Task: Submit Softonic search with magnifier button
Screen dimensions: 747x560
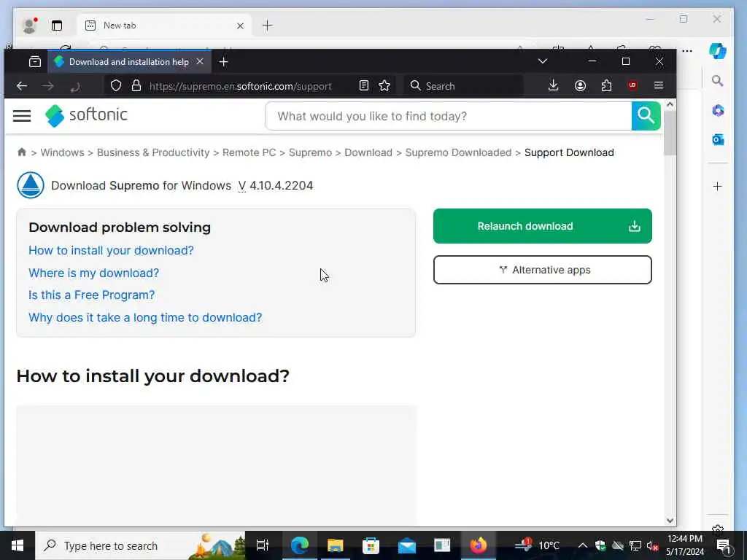Action: (646, 116)
